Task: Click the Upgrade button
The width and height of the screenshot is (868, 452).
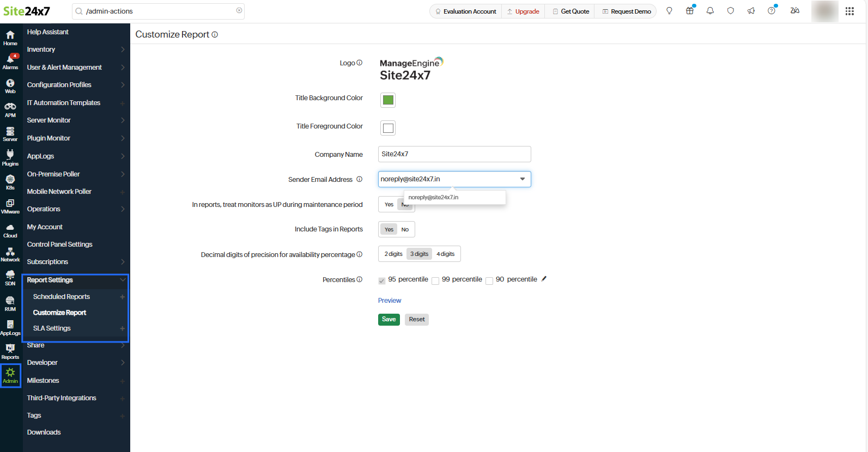Action: coord(523,11)
